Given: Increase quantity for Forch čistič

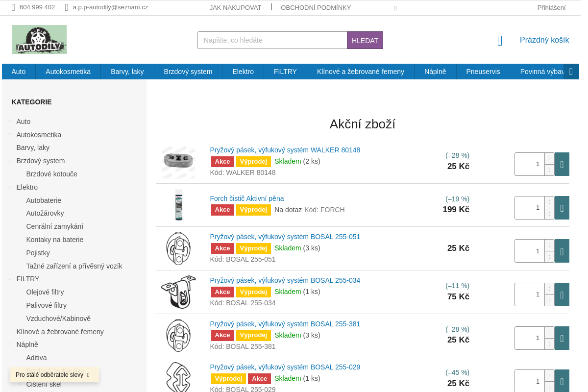Looking at the screenshot, I should 549,202.
